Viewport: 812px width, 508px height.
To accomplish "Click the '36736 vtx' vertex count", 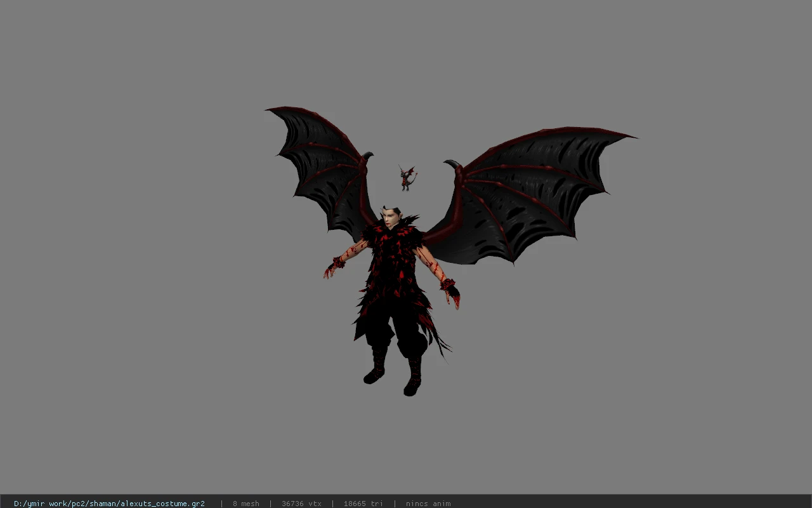I will click(x=301, y=504).
